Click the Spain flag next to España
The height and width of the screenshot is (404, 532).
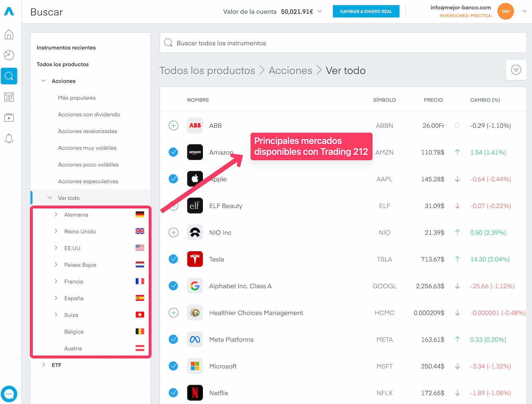[140, 298]
